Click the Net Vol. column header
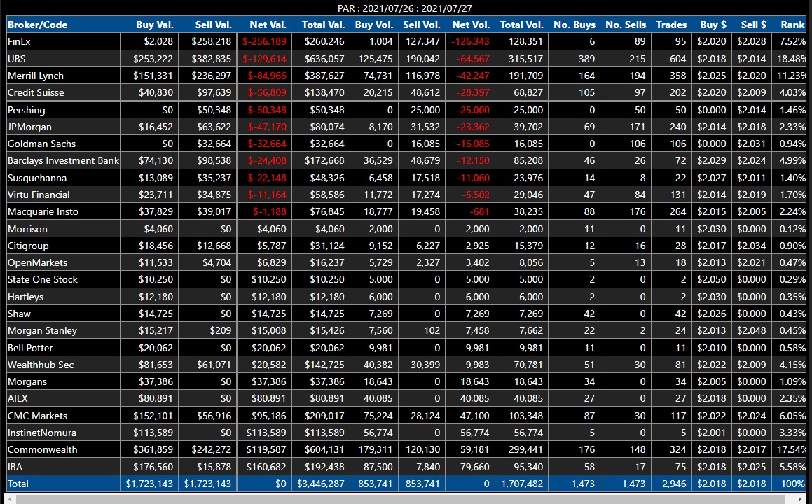The image size is (812, 504). (470, 24)
